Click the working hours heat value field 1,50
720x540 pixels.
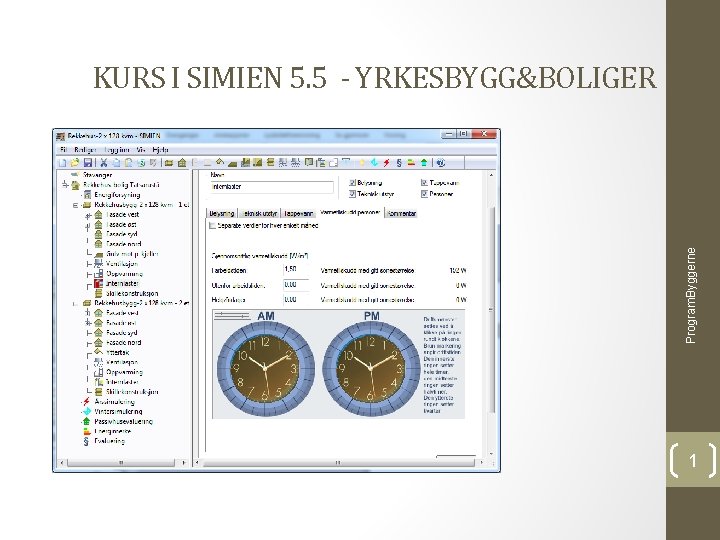(296, 270)
